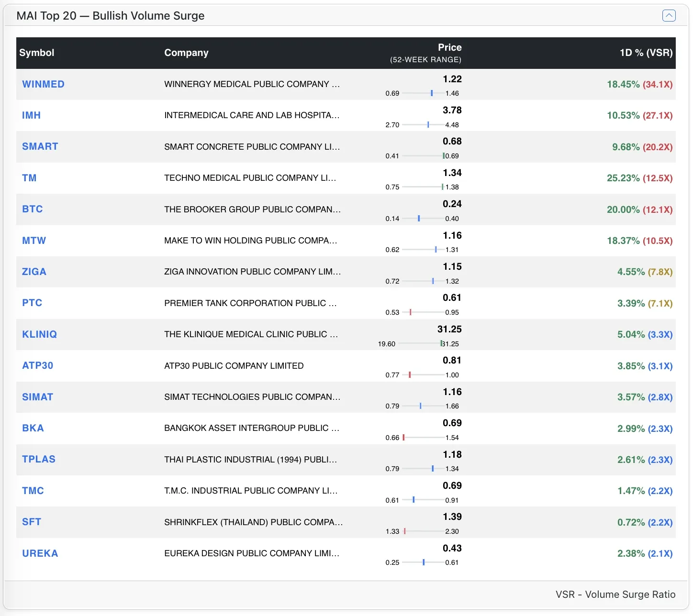693x616 pixels.
Task: Open the PTC symbol link
Action: (32, 303)
